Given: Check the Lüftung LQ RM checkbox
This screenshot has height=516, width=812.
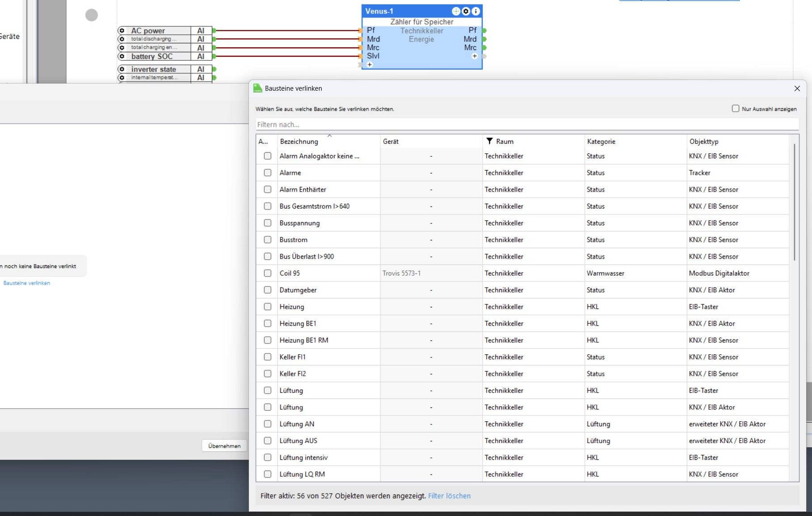Looking at the screenshot, I should coord(268,474).
